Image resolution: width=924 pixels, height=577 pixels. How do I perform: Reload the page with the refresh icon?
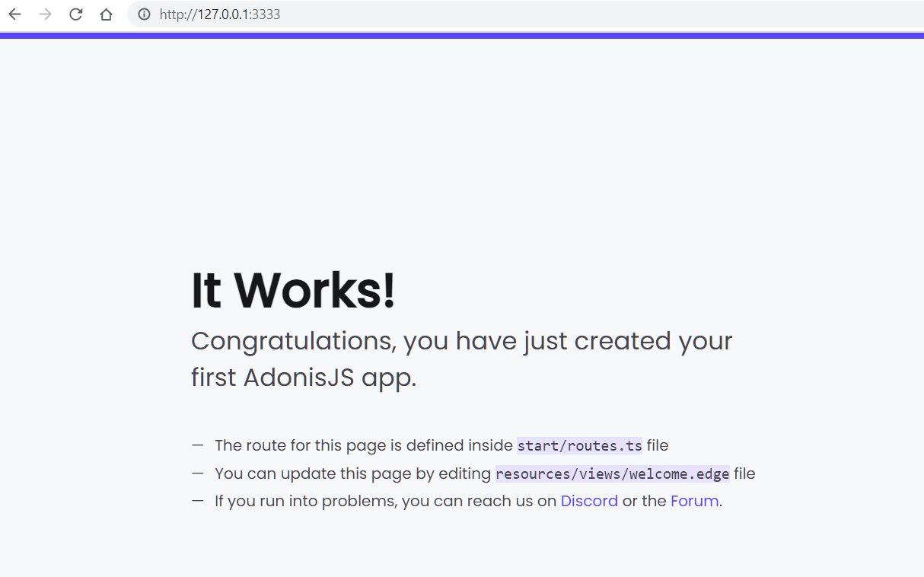pyautogui.click(x=75, y=14)
